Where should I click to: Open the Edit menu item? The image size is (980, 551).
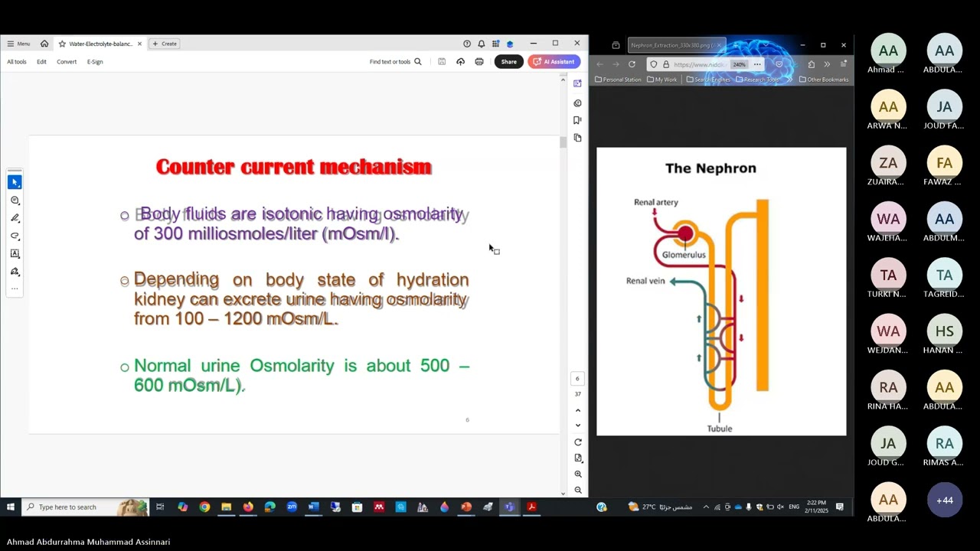click(x=41, y=62)
